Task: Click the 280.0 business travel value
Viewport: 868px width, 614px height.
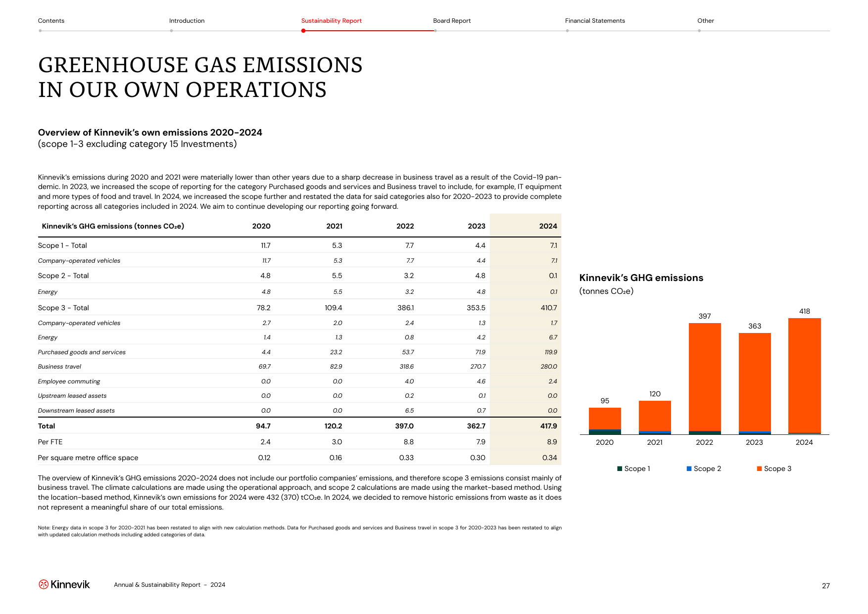Action: point(549,367)
